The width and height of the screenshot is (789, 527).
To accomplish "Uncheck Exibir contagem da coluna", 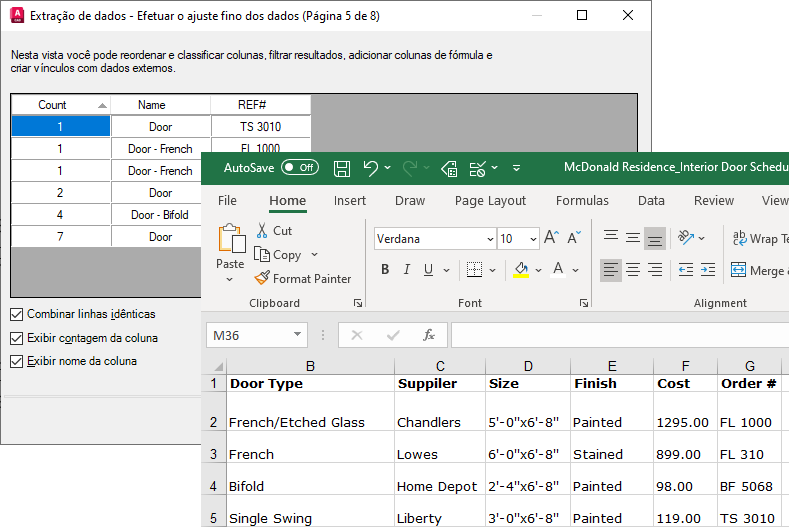I will click(x=17, y=339).
